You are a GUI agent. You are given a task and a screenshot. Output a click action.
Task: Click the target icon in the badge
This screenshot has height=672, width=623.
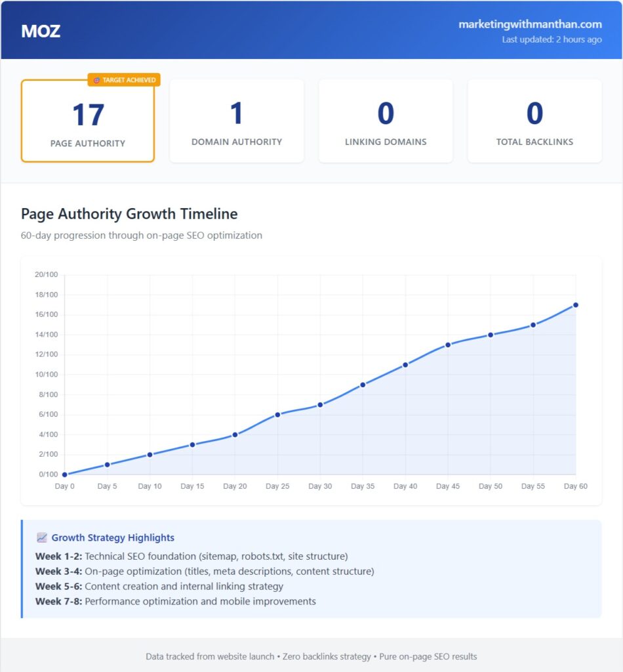97,80
